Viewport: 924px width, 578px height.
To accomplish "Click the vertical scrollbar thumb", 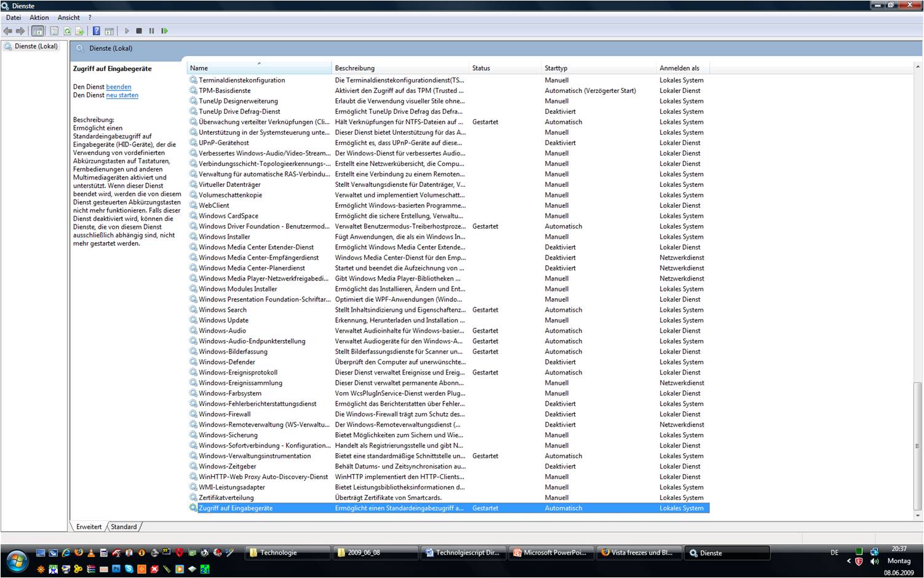I will 917,446.
